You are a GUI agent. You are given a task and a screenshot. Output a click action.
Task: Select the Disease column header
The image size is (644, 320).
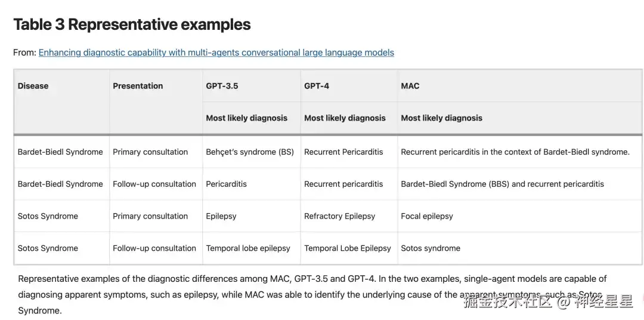[33, 86]
